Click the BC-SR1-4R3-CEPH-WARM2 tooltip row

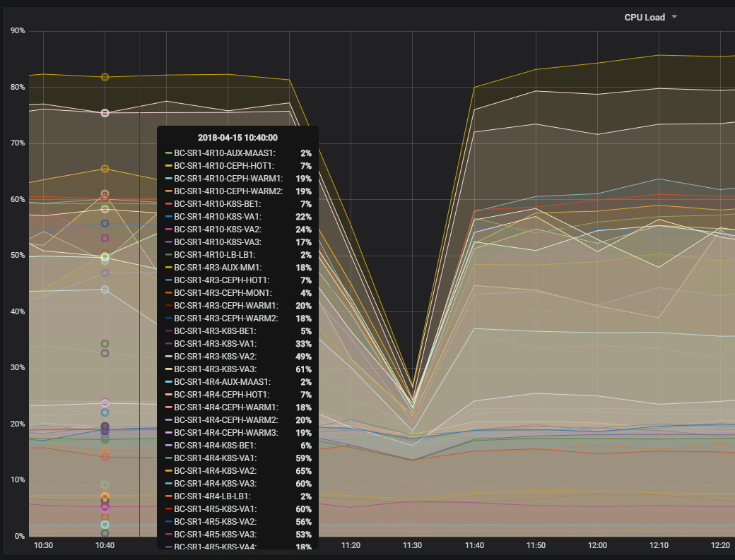click(x=238, y=318)
